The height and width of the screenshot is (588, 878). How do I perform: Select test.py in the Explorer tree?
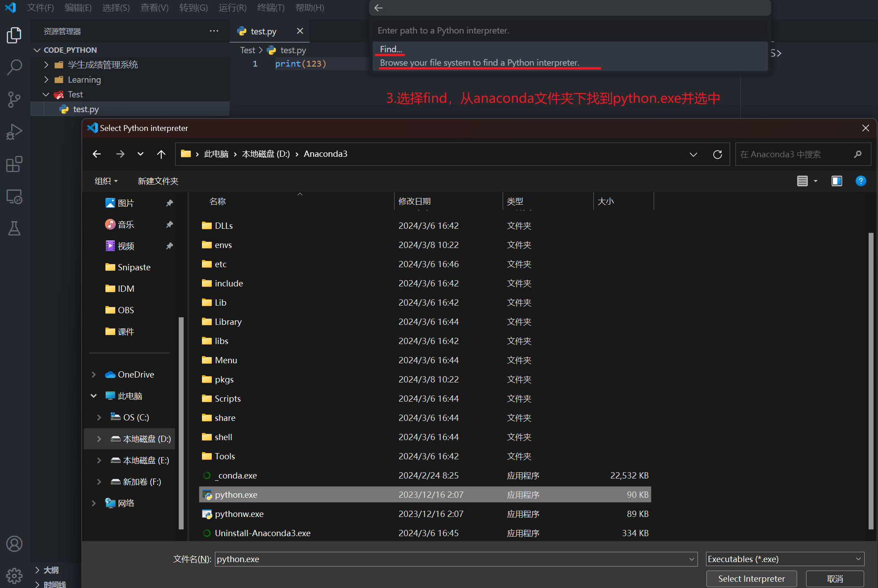130,109
